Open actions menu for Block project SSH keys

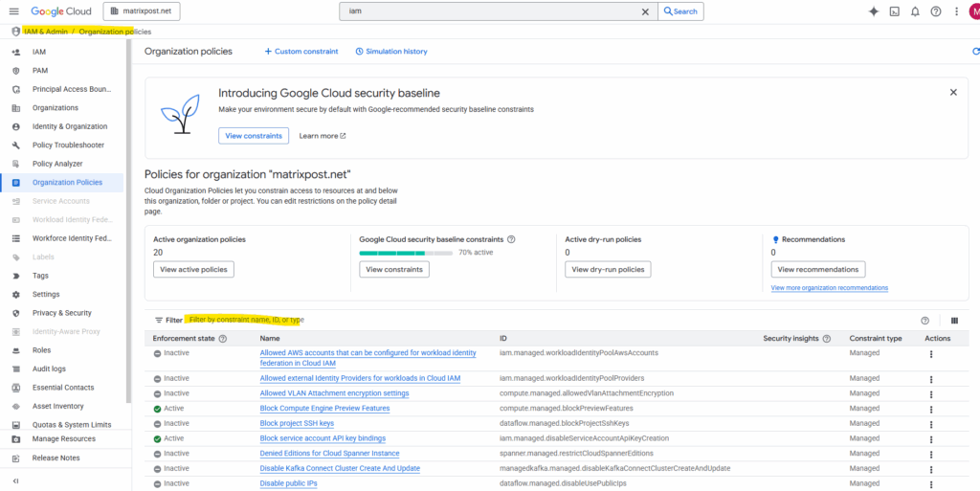[930, 423]
